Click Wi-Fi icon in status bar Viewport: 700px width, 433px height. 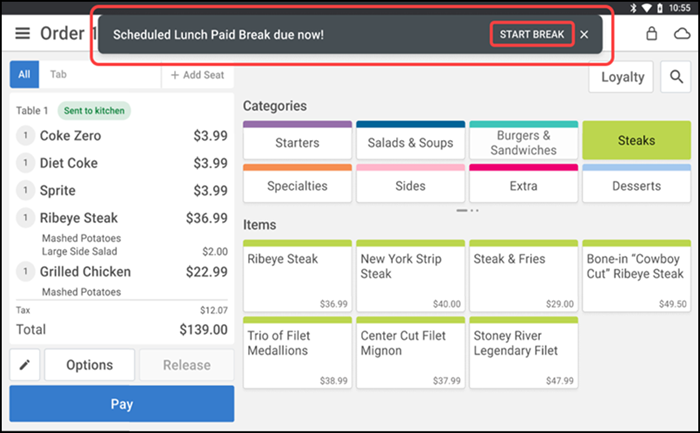646,8
